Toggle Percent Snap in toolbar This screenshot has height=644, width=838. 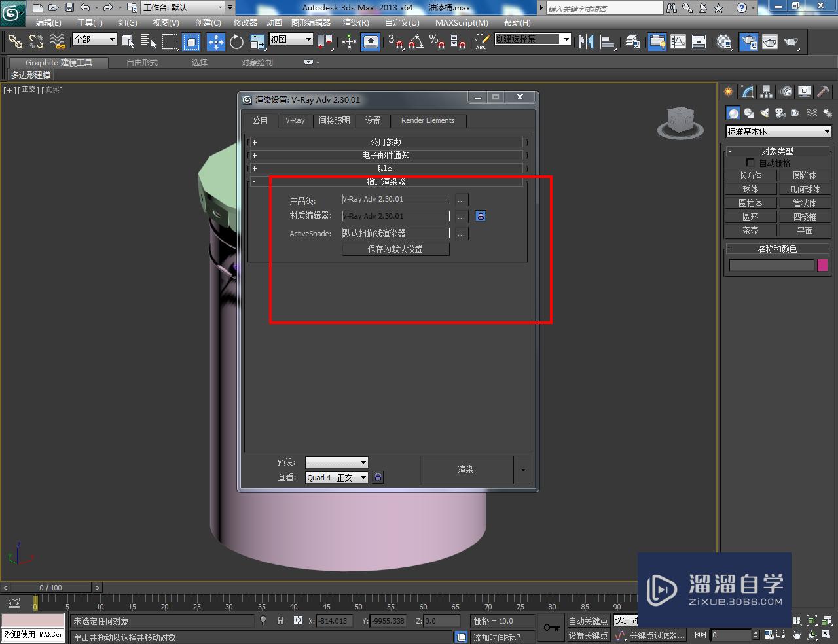[x=437, y=42]
